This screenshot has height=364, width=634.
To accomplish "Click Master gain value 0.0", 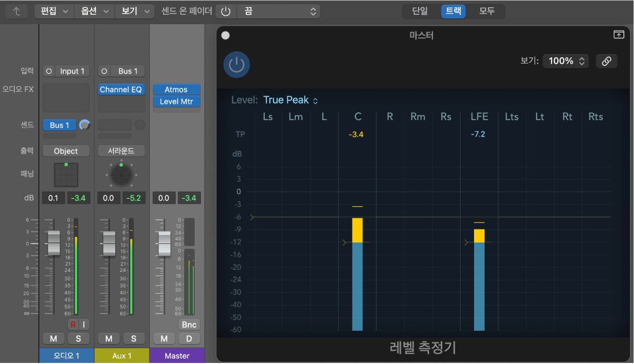I will (164, 198).
